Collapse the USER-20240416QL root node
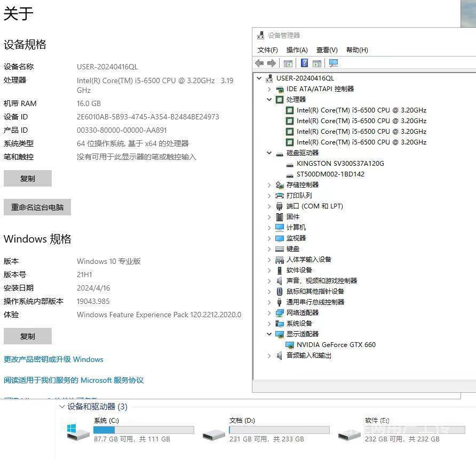The height and width of the screenshot is (459, 476). coord(259,78)
